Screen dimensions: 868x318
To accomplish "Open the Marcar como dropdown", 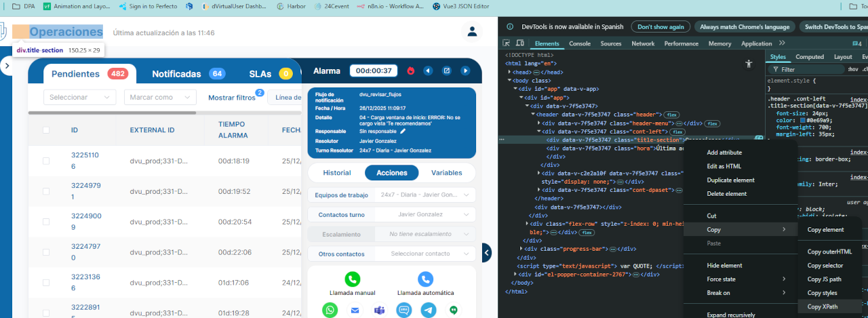I will click(160, 97).
